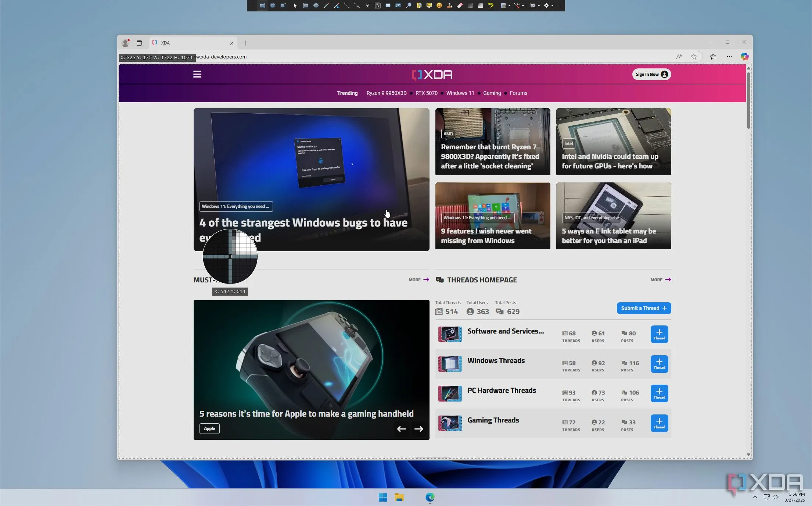Choose the eraser tool
812x506 pixels.
tap(460, 6)
